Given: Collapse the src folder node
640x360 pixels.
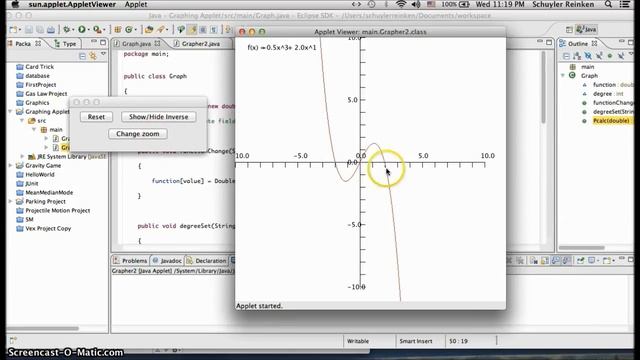Looking at the screenshot, I should pyautogui.click(x=22, y=120).
